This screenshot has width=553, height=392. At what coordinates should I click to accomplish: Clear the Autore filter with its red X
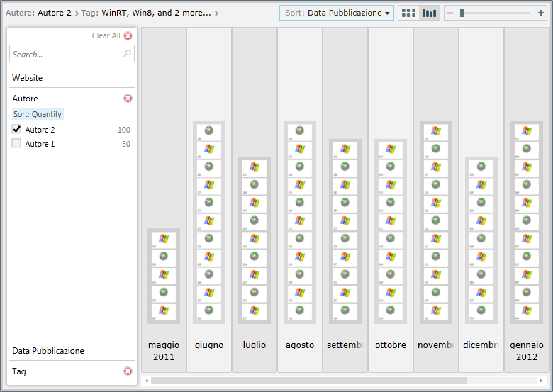tap(128, 99)
